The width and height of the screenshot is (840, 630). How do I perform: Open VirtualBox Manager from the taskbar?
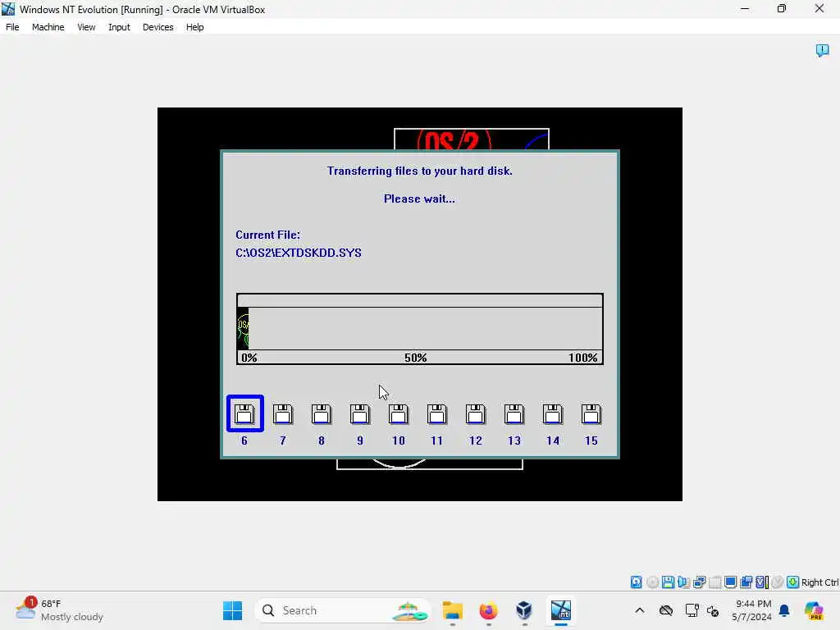tap(524, 610)
